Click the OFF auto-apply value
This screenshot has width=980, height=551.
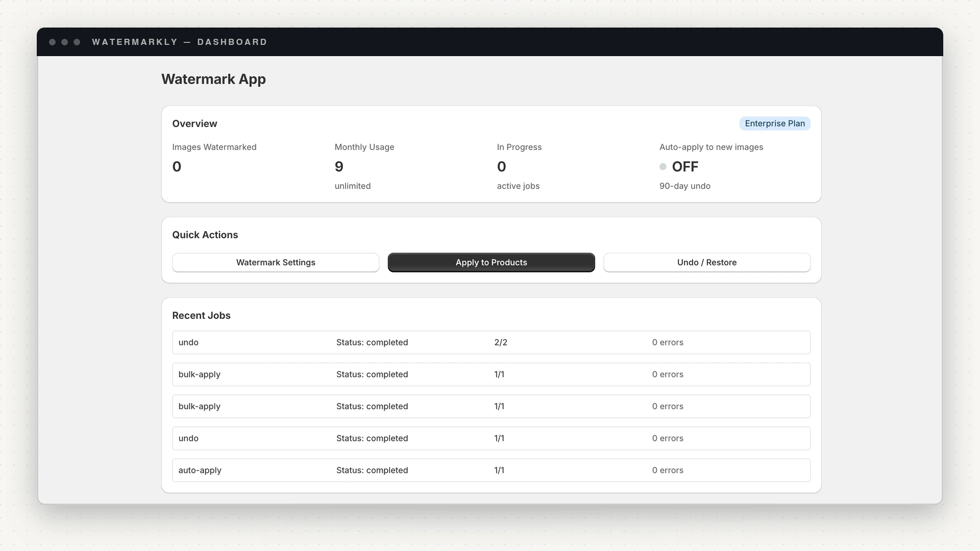(x=685, y=167)
